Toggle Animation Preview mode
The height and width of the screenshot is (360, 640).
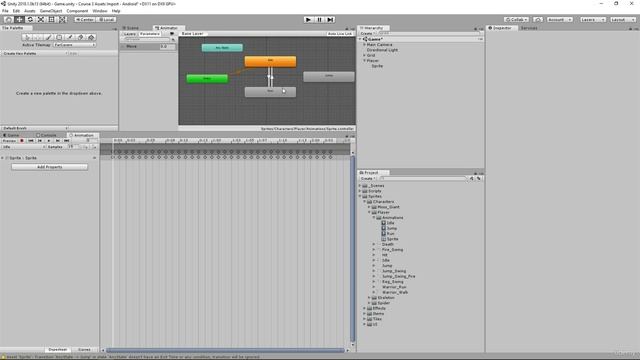(9, 141)
